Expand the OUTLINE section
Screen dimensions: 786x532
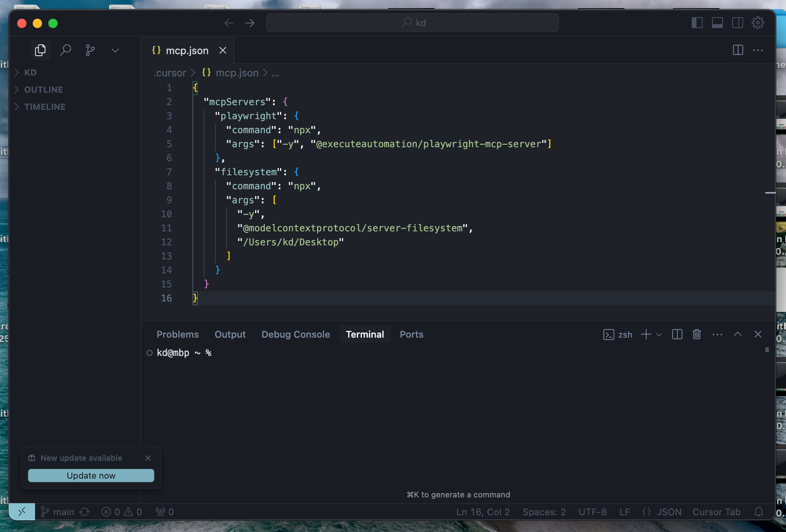[x=43, y=89]
